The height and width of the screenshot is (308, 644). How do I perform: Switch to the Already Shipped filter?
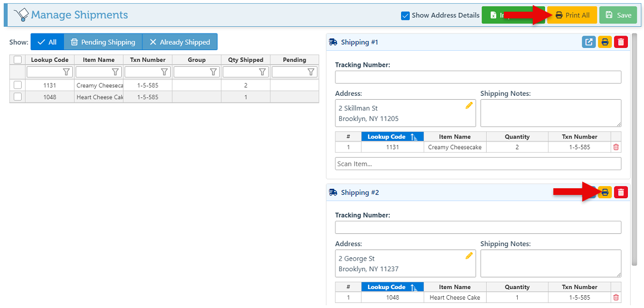[x=180, y=42]
